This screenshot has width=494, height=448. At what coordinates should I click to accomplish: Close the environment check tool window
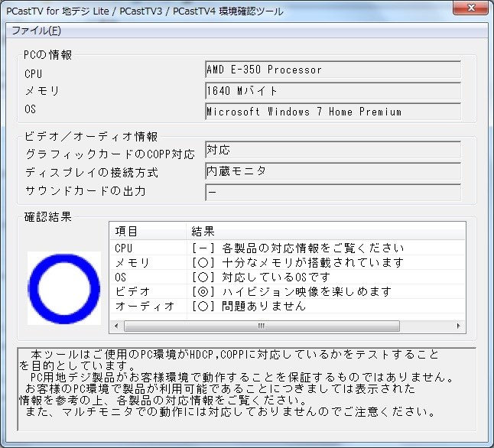tap(471, 8)
